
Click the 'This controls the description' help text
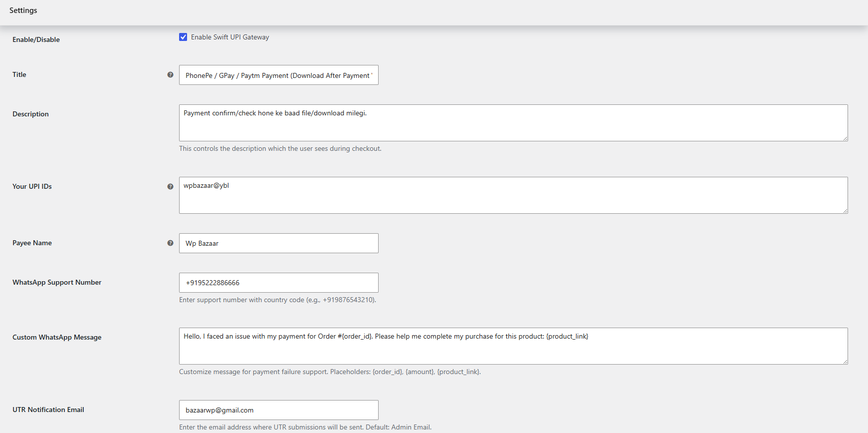point(280,149)
